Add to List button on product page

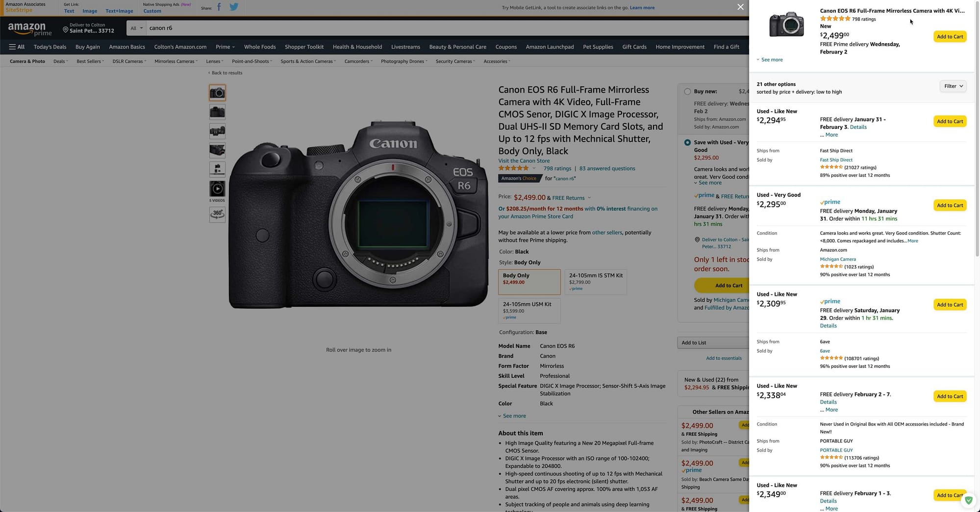pos(714,343)
